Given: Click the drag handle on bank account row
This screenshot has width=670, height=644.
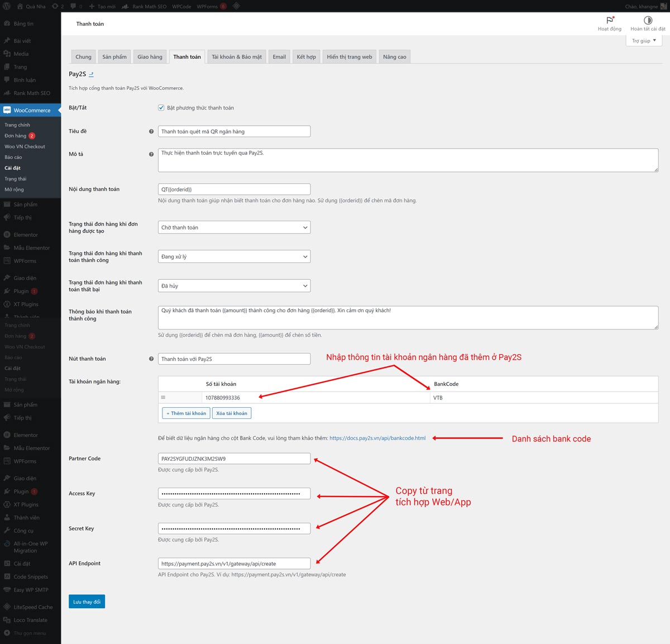Looking at the screenshot, I should point(163,398).
